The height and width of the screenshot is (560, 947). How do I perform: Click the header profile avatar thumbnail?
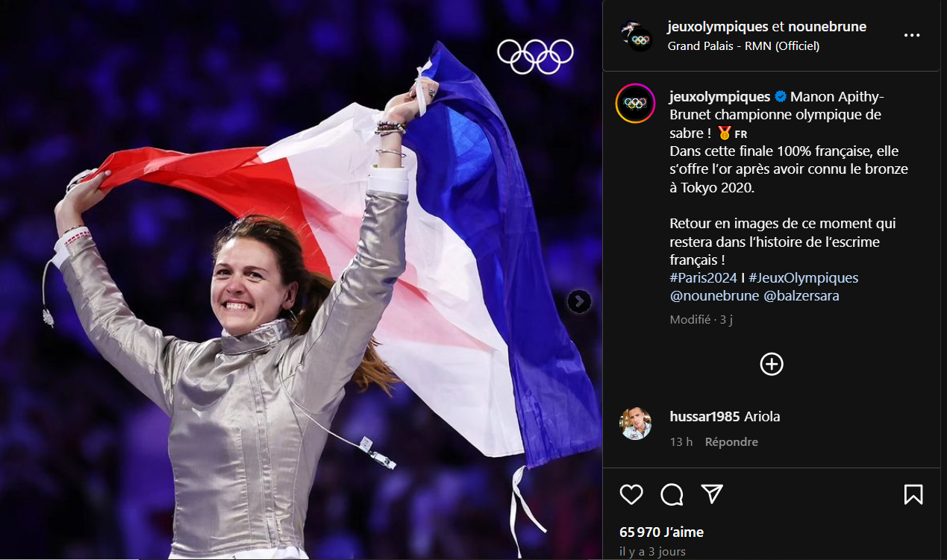pyautogui.click(x=637, y=36)
